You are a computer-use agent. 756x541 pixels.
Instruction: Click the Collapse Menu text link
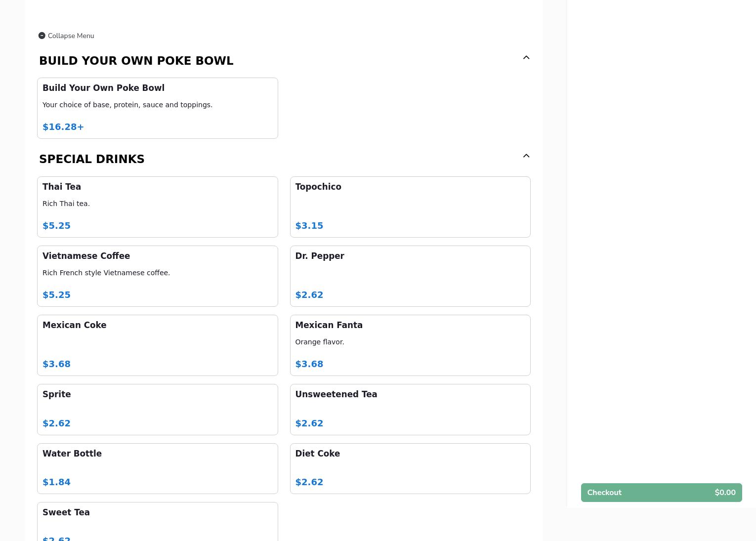point(71,36)
